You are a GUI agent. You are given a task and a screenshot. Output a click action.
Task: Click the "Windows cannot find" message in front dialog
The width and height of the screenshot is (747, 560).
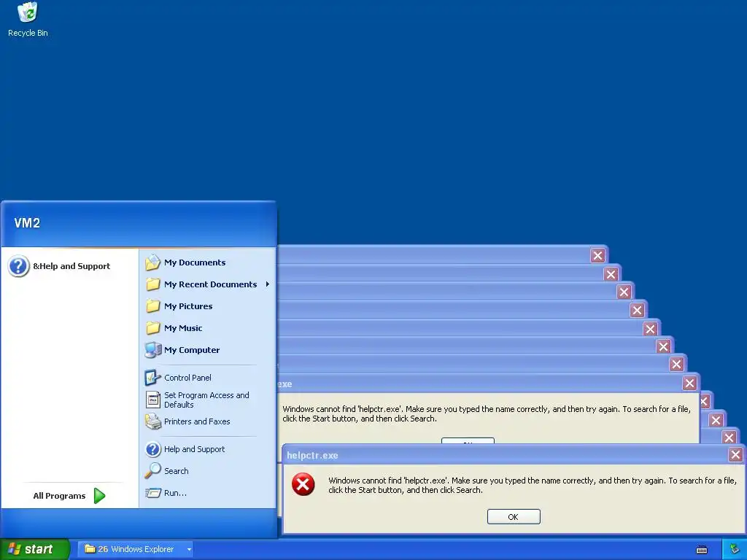click(532, 485)
